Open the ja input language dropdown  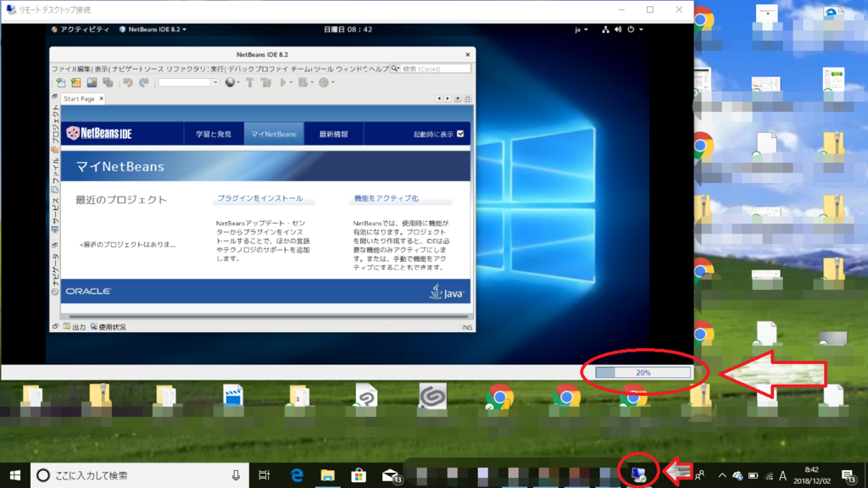[x=581, y=30]
